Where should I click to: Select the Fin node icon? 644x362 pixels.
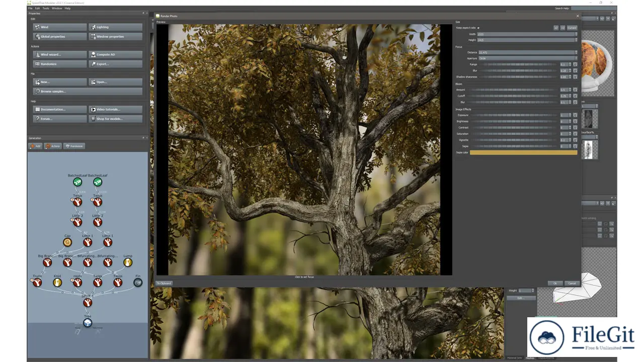[138, 283]
